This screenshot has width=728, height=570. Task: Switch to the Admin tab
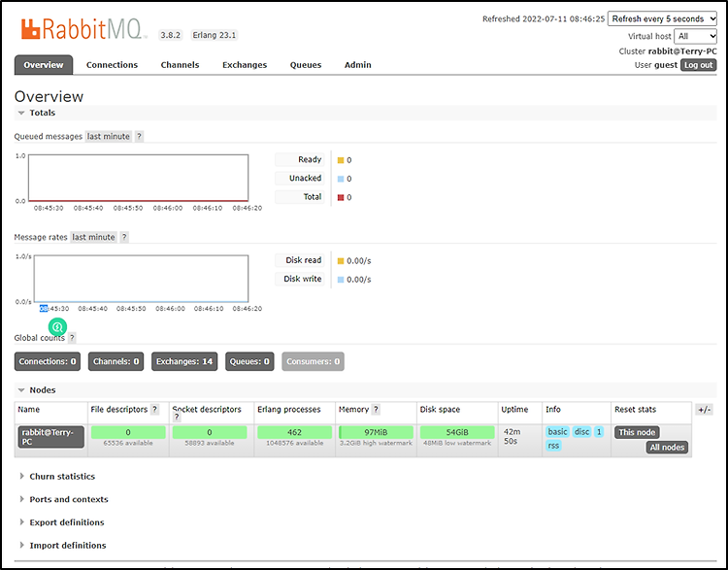[357, 64]
